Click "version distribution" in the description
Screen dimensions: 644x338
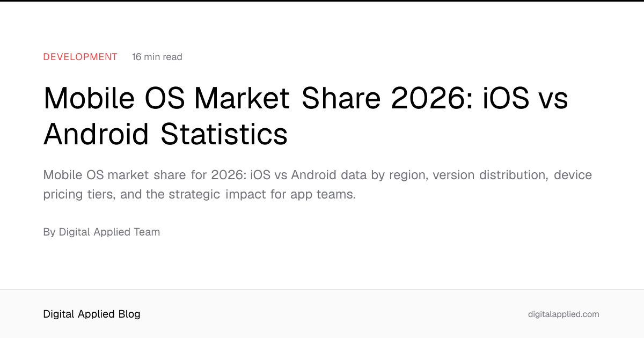(490, 175)
